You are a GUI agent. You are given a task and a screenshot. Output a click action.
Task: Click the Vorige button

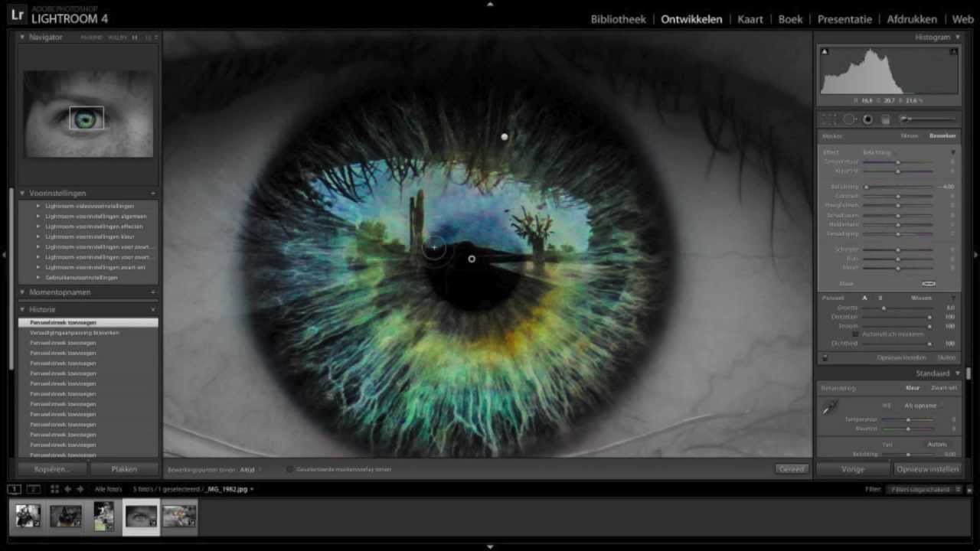tap(852, 469)
